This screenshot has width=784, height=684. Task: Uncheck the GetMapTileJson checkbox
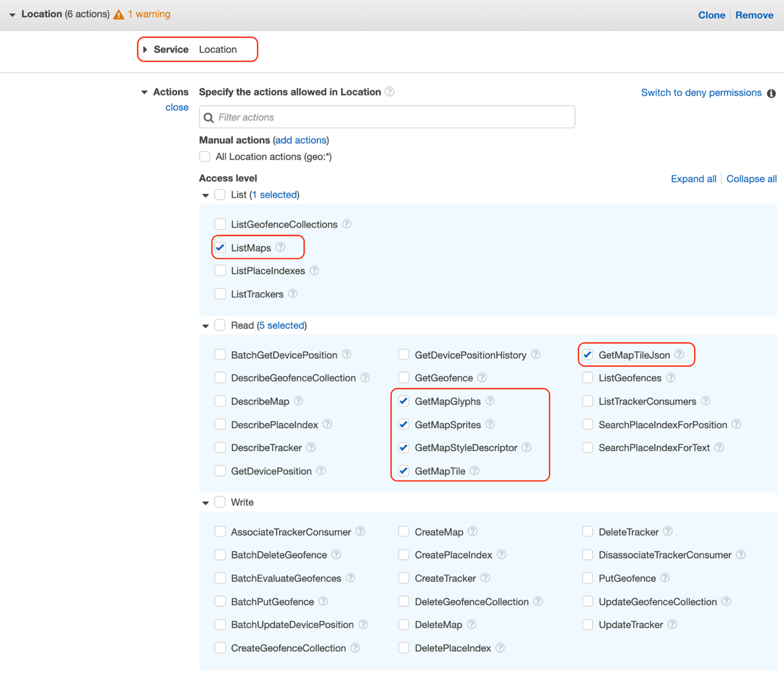[x=588, y=354]
